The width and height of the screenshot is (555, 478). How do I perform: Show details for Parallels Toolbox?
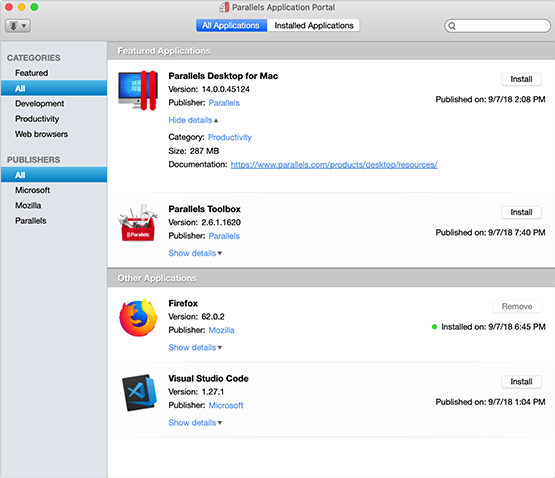pyautogui.click(x=195, y=253)
